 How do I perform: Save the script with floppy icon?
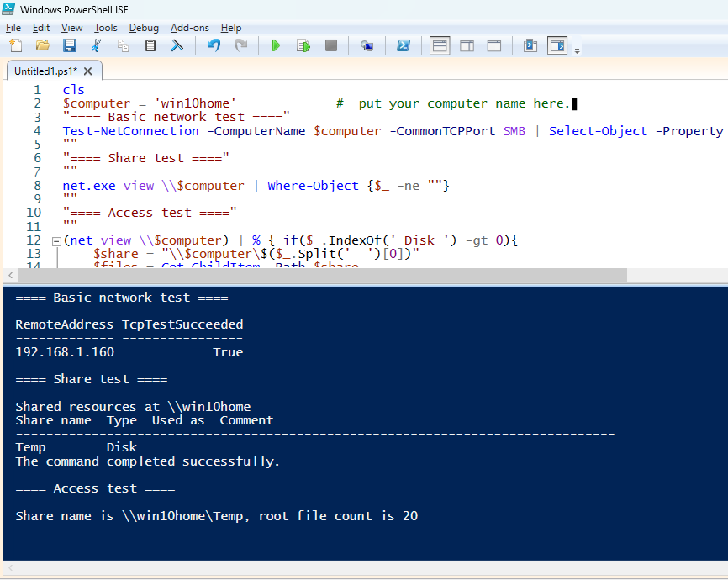pos(70,45)
